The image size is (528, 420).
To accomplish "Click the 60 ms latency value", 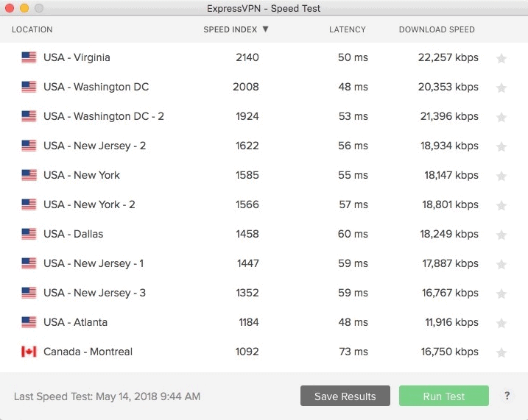I will (353, 234).
